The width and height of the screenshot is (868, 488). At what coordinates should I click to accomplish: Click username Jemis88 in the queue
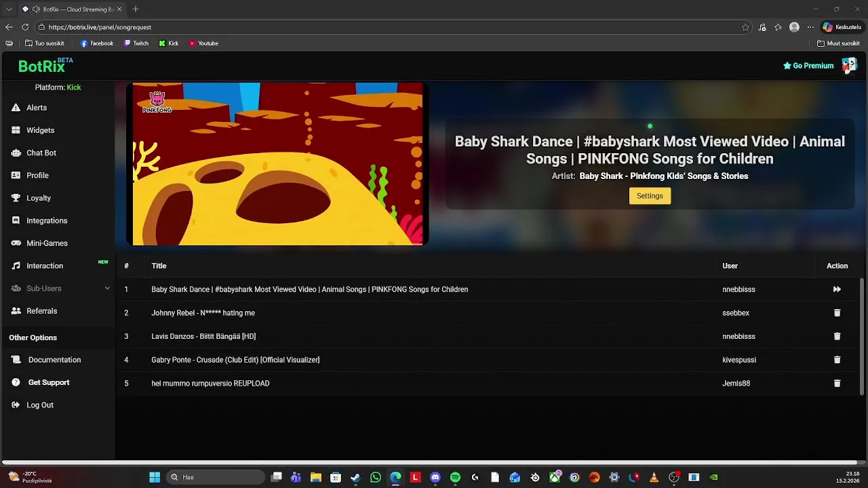pos(736,384)
